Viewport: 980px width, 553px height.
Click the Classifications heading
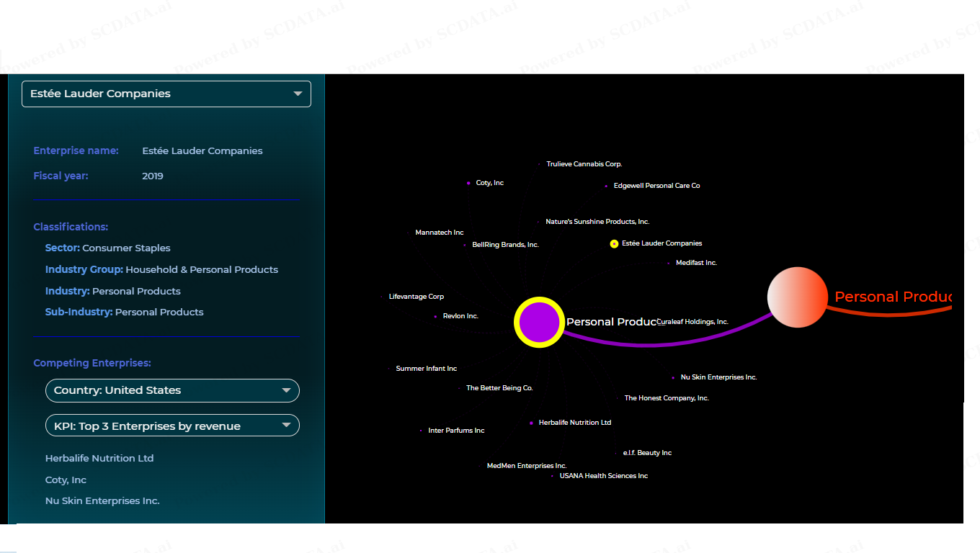pyautogui.click(x=71, y=227)
